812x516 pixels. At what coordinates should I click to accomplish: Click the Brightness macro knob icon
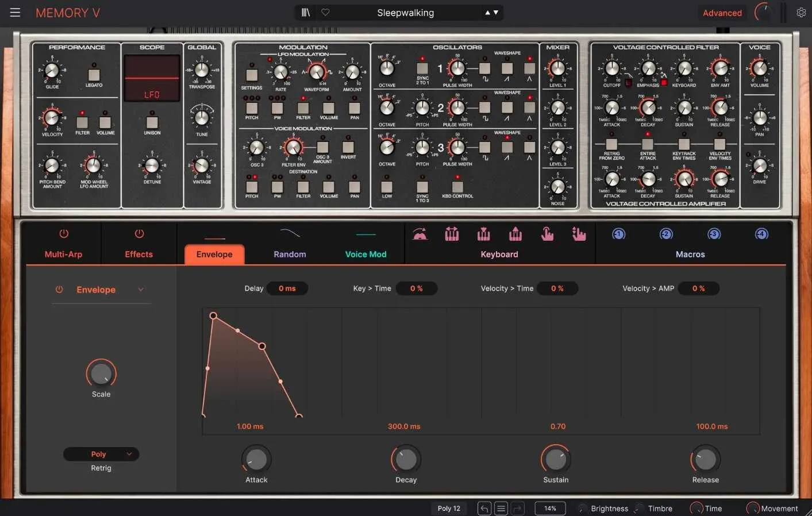coord(583,509)
